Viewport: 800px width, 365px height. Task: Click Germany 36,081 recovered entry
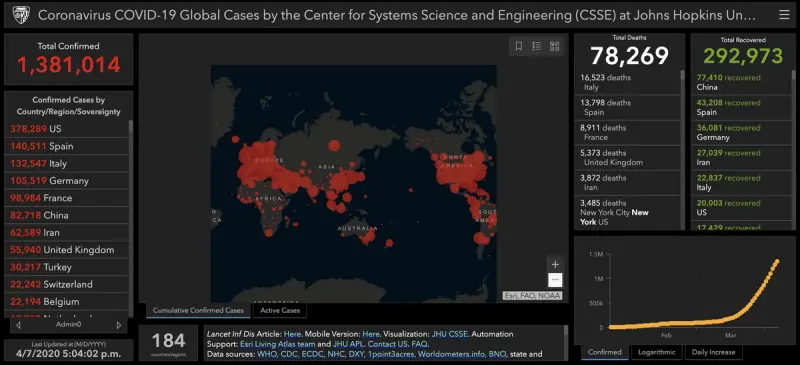click(x=741, y=132)
